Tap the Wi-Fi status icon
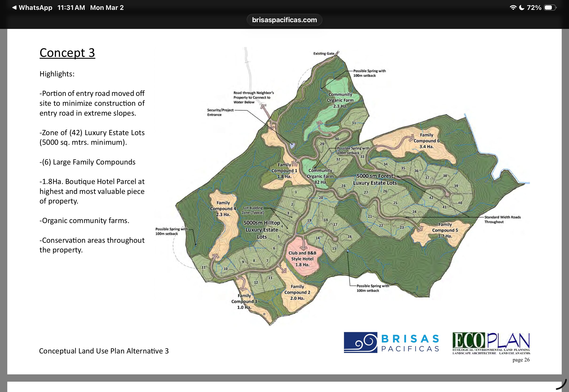 tap(513, 8)
